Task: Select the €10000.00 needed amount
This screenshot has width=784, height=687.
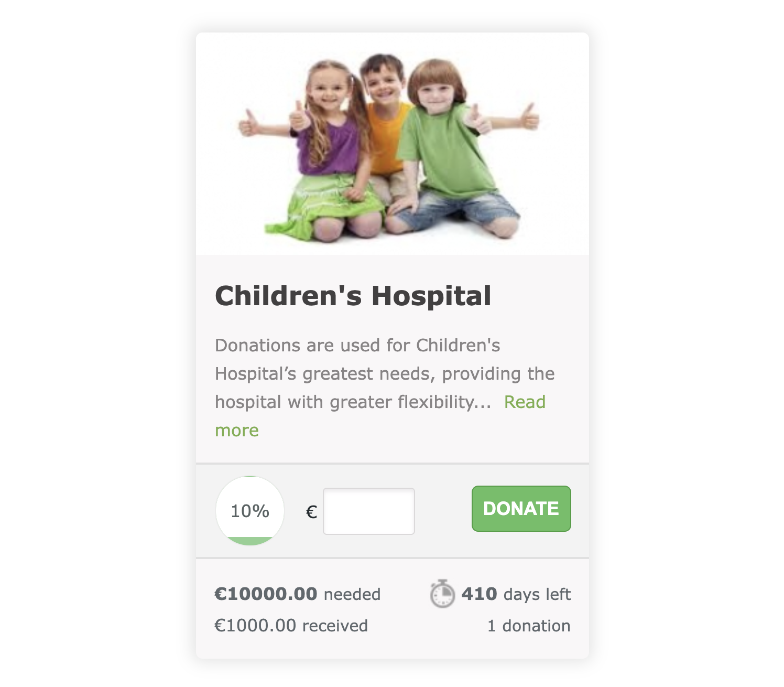Action: [266, 594]
